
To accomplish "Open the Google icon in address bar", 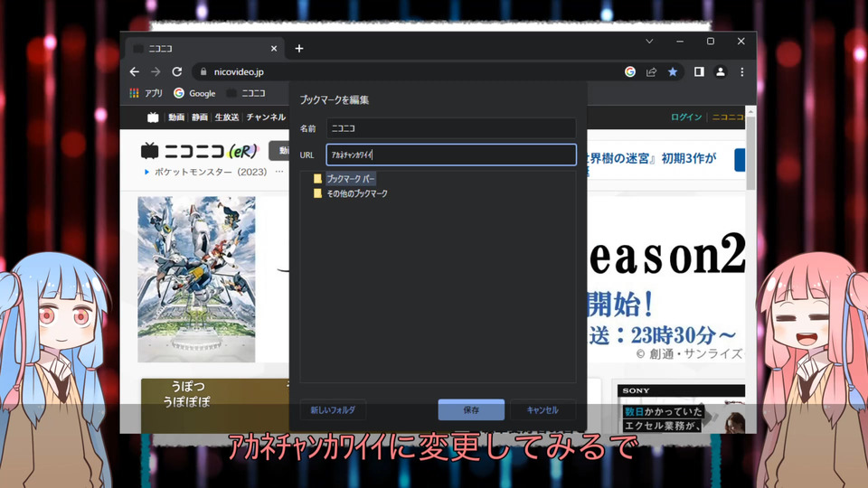I will [x=630, y=72].
